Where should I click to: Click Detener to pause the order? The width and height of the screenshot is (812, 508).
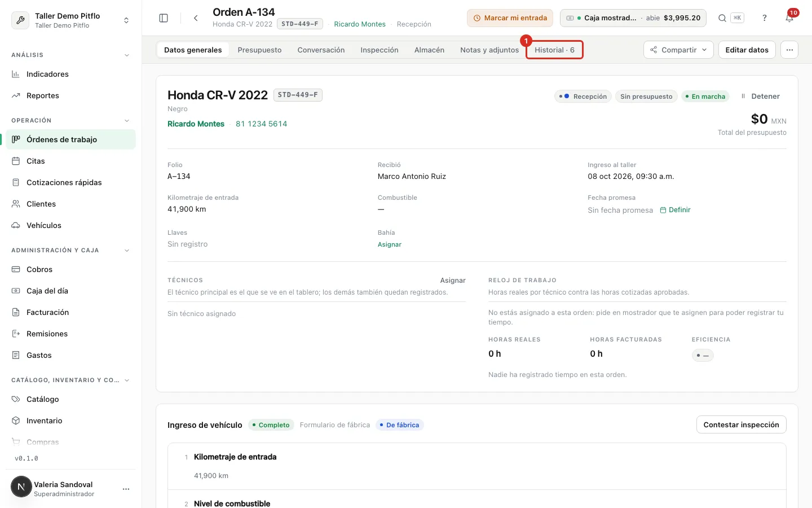pyautogui.click(x=761, y=97)
